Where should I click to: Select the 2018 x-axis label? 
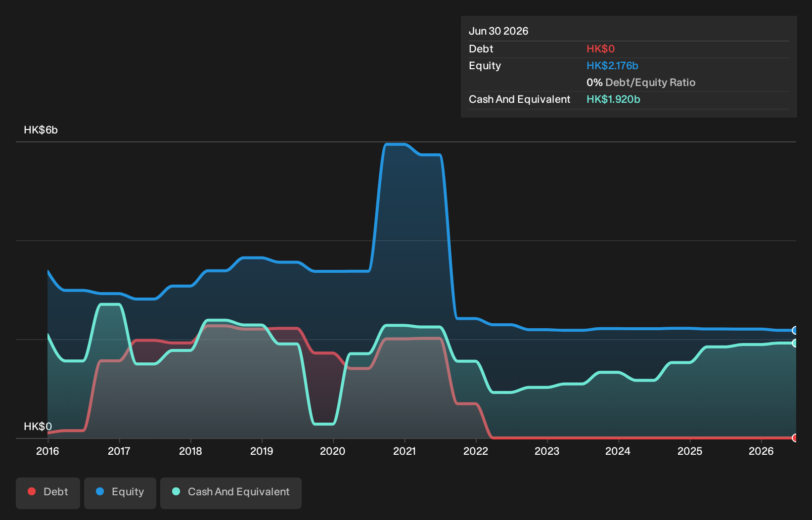190,451
